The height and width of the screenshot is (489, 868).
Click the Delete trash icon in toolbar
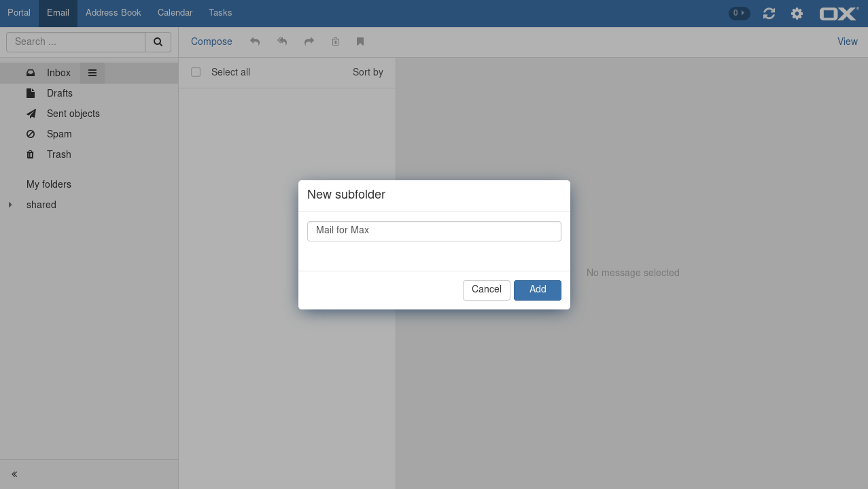[335, 41]
